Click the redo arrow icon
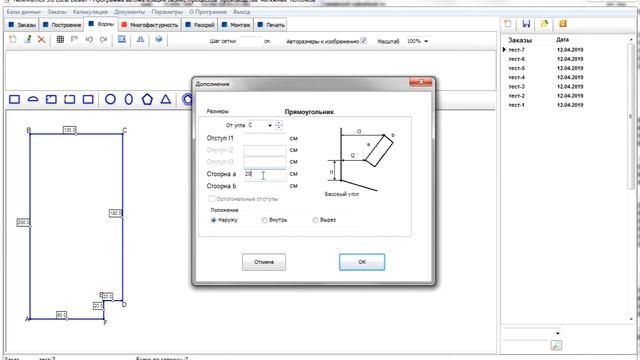The width and height of the screenshot is (640, 360). [103, 40]
